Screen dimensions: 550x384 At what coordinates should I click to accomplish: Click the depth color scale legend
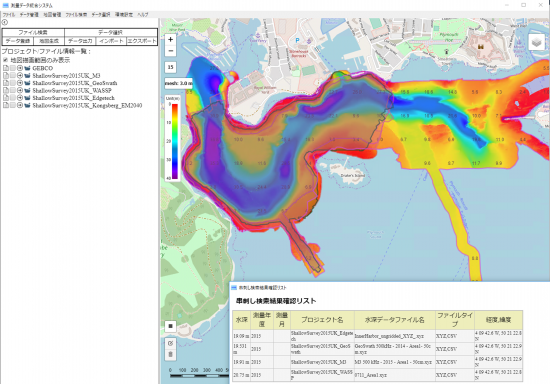[173, 138]
